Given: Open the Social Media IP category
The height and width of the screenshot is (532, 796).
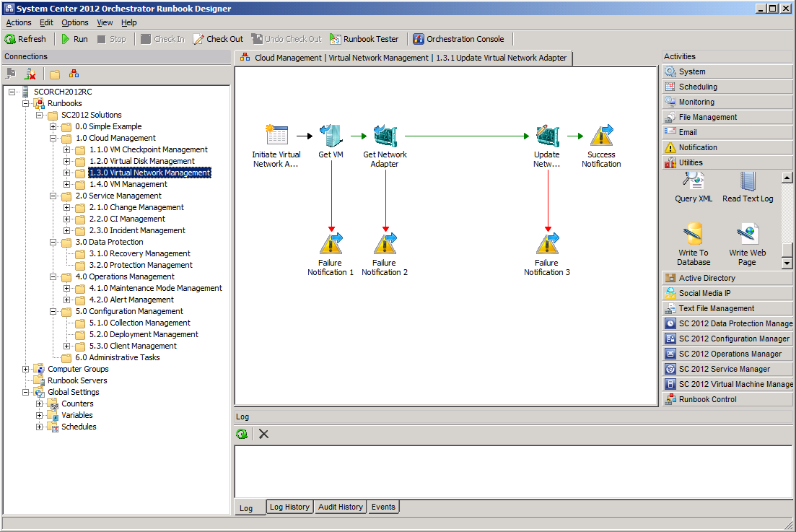Looking at the screenshot, I should 727,293.
